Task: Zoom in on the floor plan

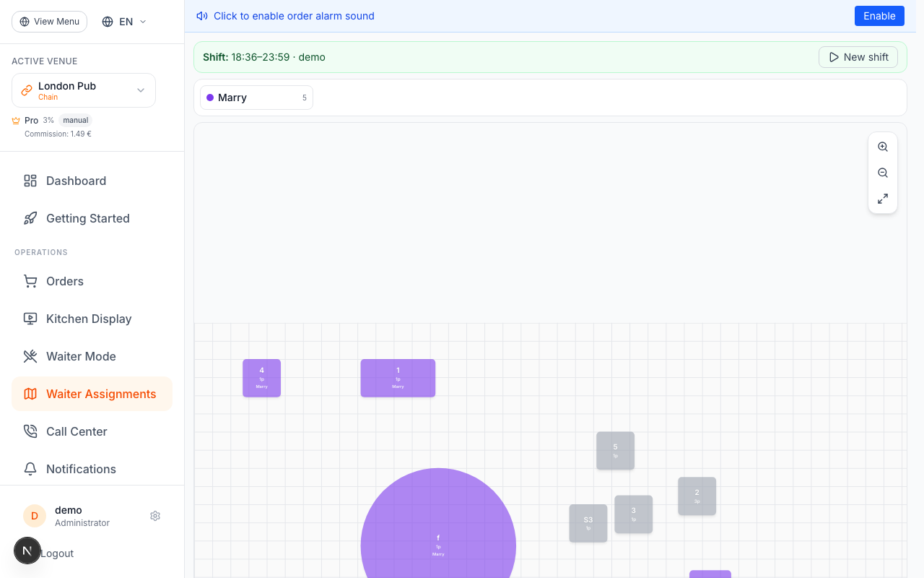Action: (883, 147)
